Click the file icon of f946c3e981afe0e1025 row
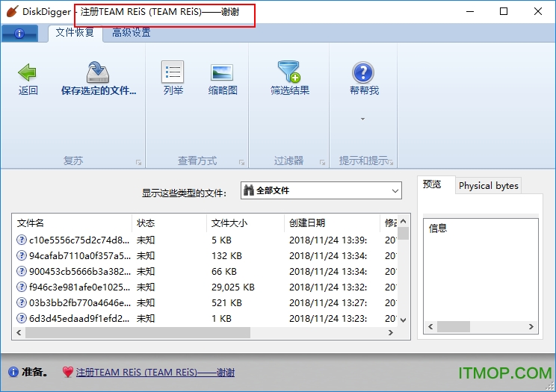 (x=22, y=287)
